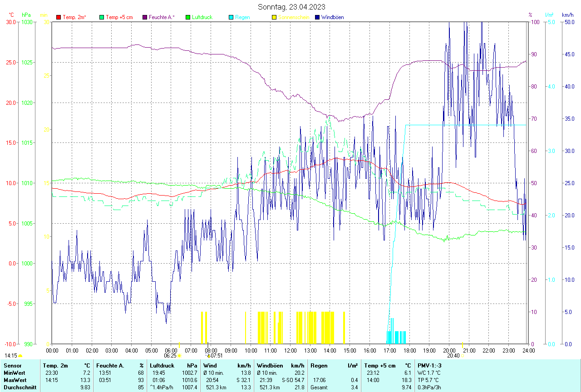Click the Temp. 2m* legend label
Viewport: 581px width, 392px height.
[74, 17]
